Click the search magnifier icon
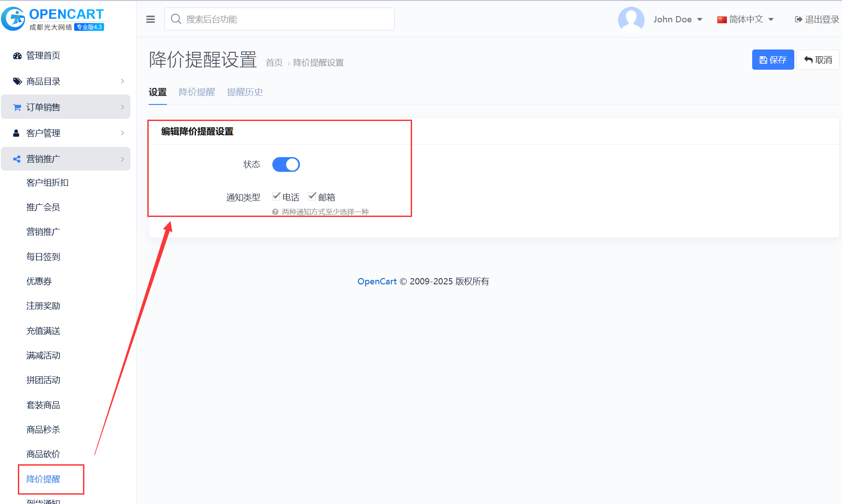This screenshot has width=842, height=504. [176, 19]
